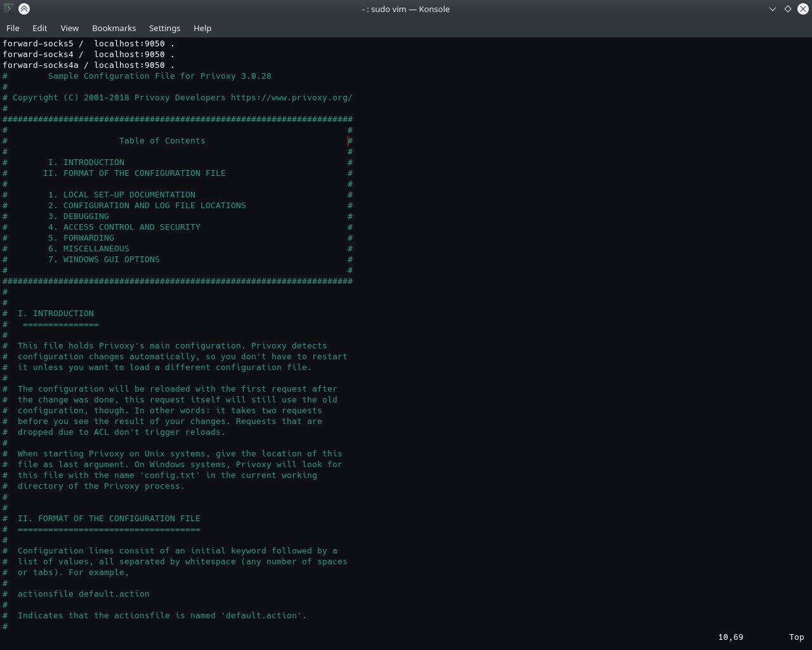Click '3. DEBUGGING' entry
812x650 pixels.
(79, 216)
